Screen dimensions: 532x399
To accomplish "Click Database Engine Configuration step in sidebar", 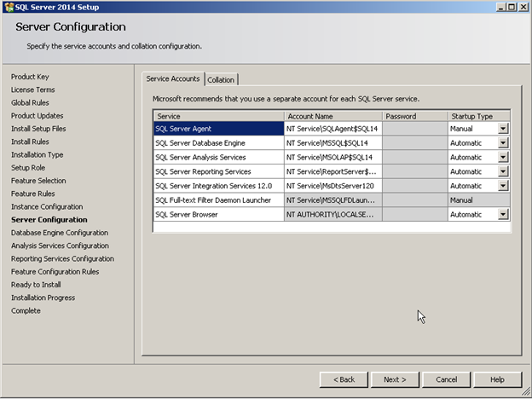I will 60,233.
